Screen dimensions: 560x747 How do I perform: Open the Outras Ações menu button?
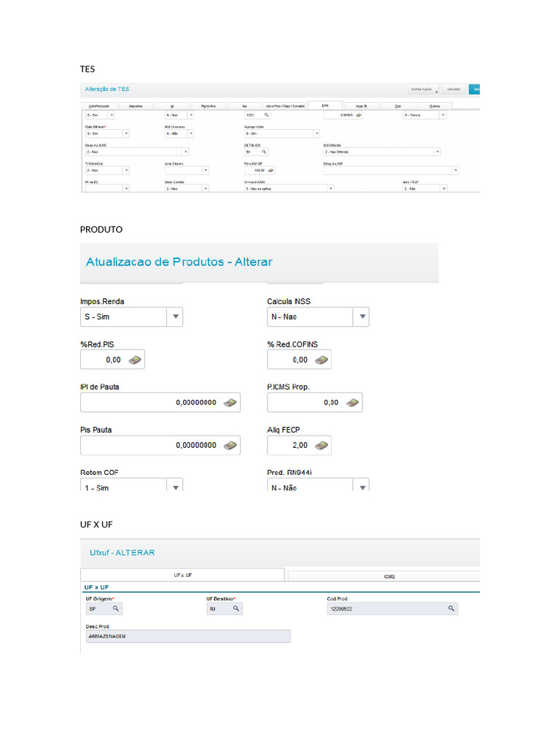[x=424, y=89]
